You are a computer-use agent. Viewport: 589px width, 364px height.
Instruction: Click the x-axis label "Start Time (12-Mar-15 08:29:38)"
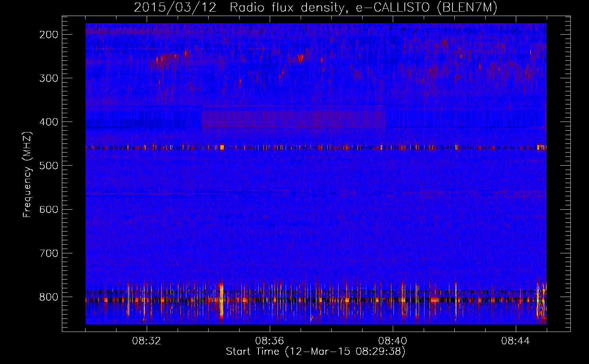316,352
